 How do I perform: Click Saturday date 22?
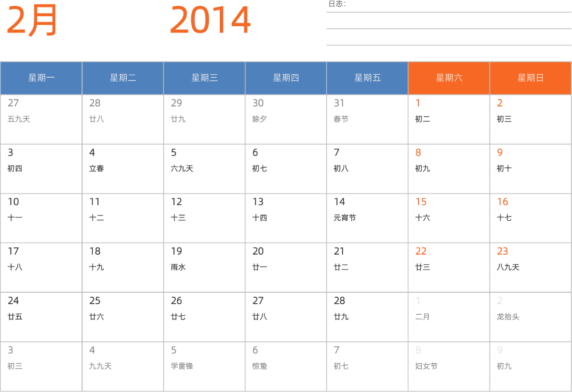[x=449, y=268]
